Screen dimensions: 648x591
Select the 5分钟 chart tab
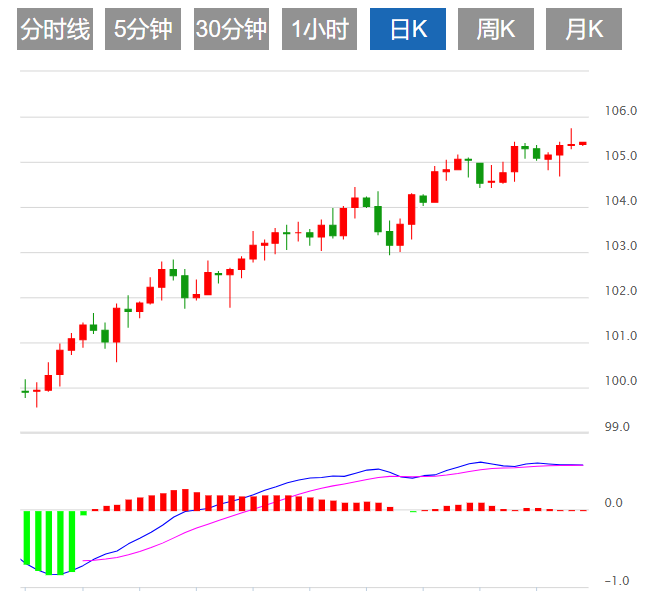[143, 30]
